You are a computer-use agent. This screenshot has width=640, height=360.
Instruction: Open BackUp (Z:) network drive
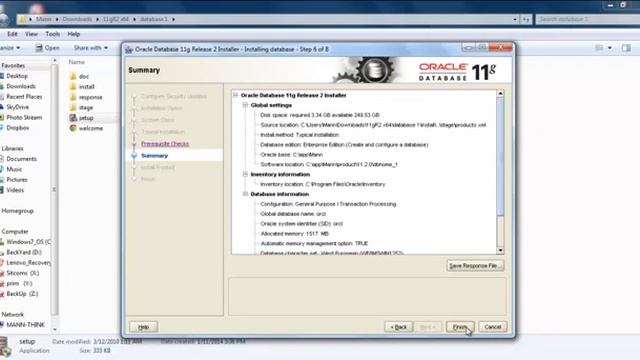click(22, 294)
